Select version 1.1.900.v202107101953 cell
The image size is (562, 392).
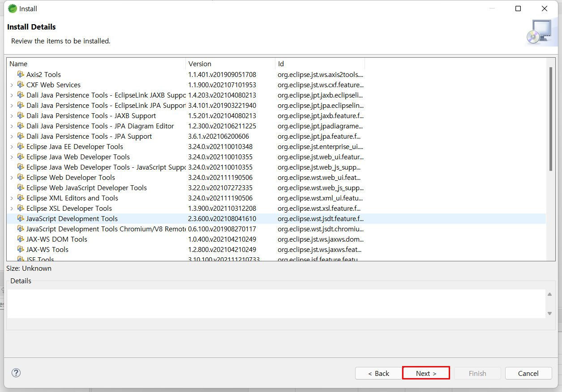pyautogui.click(x=222, y=85)
